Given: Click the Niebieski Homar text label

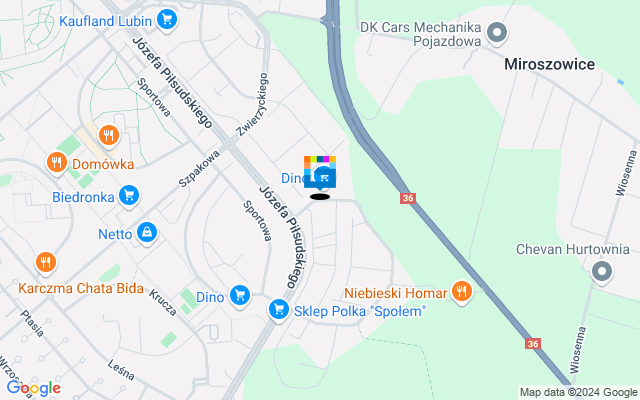Looking at the screenshot, I should [396, 293].
